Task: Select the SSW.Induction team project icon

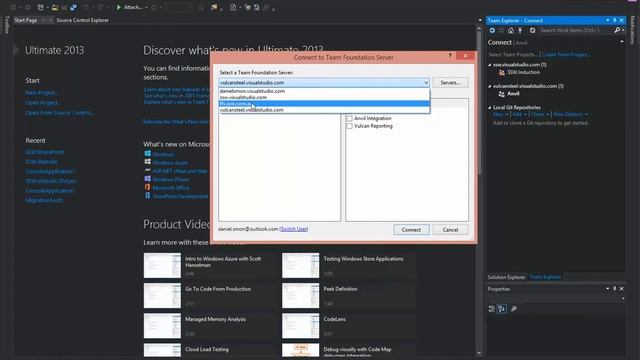Action: coord(502,72)
